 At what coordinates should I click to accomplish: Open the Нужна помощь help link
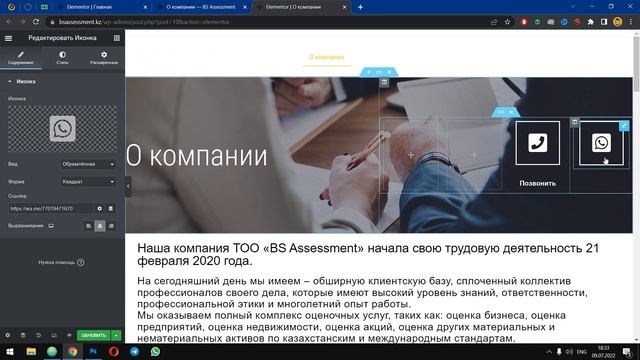point(61,262)
